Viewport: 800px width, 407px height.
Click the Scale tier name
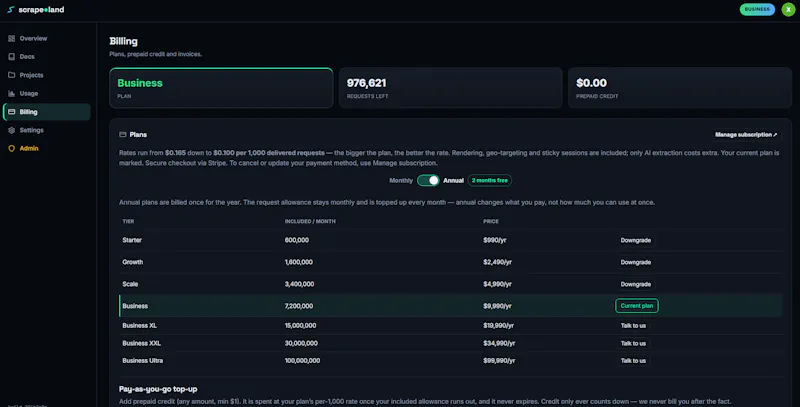pyautogui.click(x=130, y=284)
